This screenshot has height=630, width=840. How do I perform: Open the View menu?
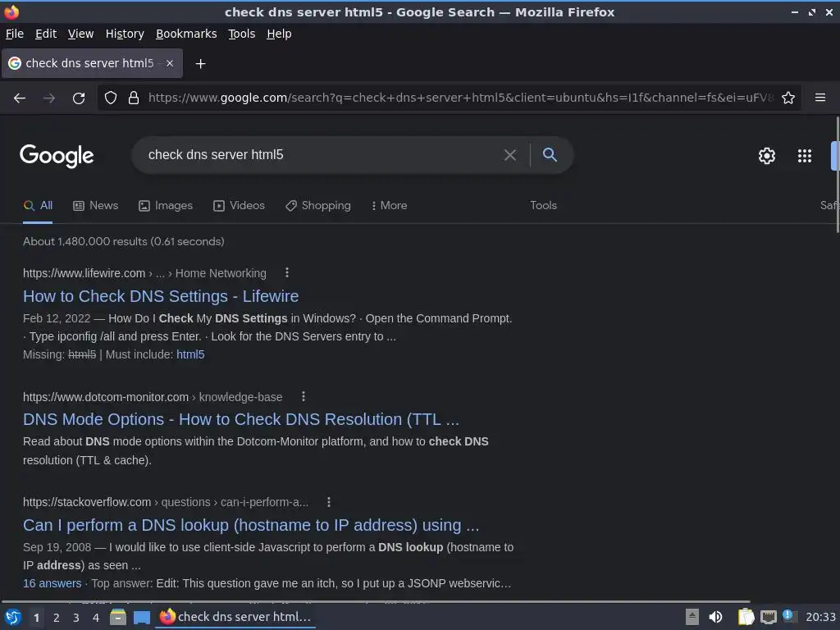pyautogui.click(x=81, y=34)
